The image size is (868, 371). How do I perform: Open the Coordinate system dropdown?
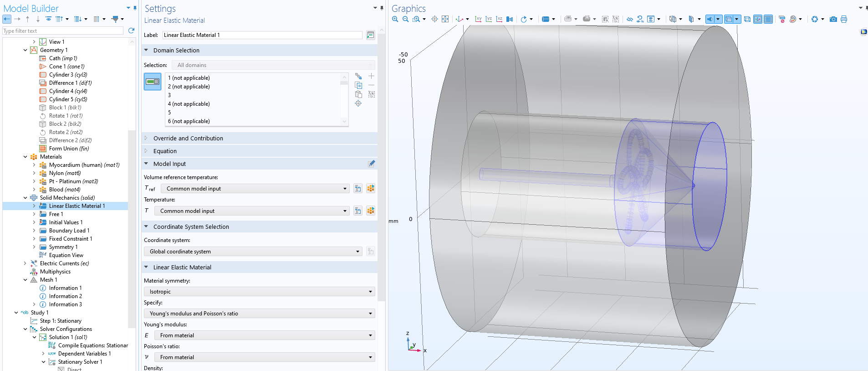click(x=254, y=252)
